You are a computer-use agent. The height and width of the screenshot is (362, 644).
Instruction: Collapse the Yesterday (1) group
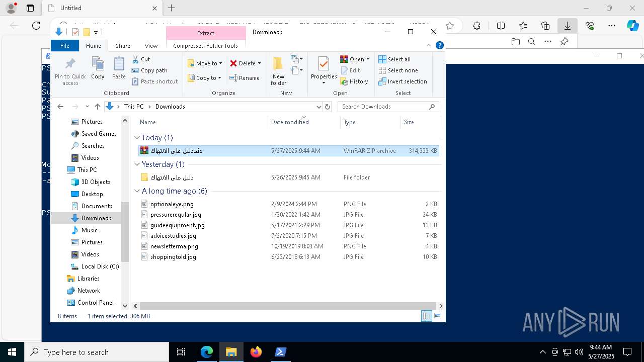(x=137, y=164)
